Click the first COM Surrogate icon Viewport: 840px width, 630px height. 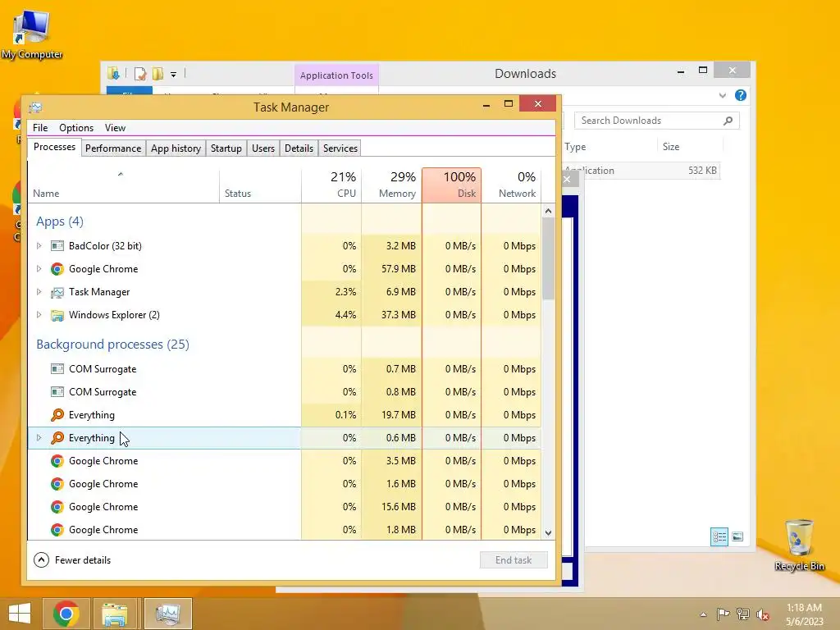pyautogui.click(x=57, y=368)
